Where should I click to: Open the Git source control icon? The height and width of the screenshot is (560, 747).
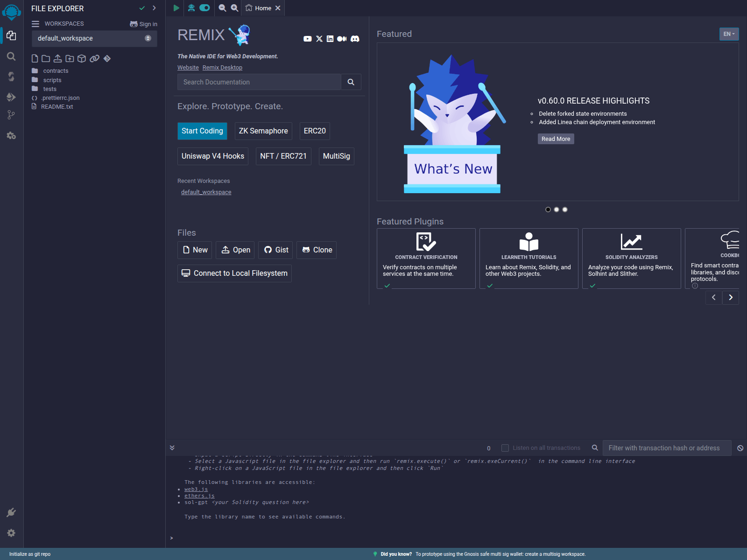click(11, 115)
